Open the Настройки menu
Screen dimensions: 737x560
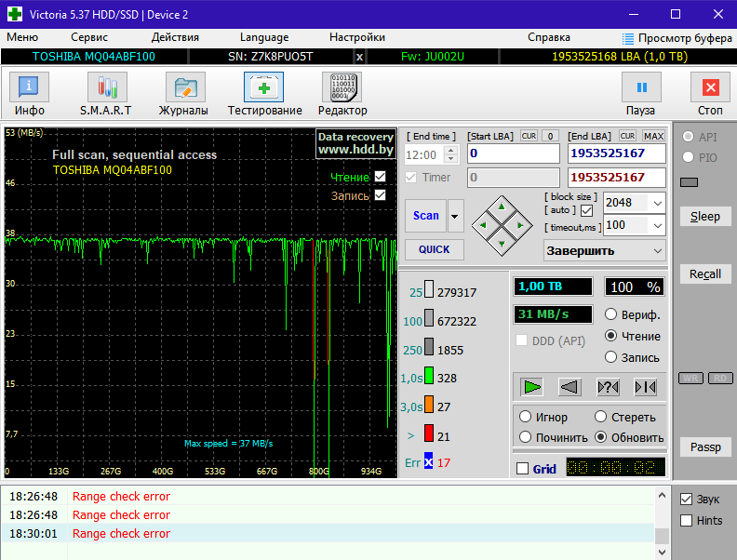(356, 37)
